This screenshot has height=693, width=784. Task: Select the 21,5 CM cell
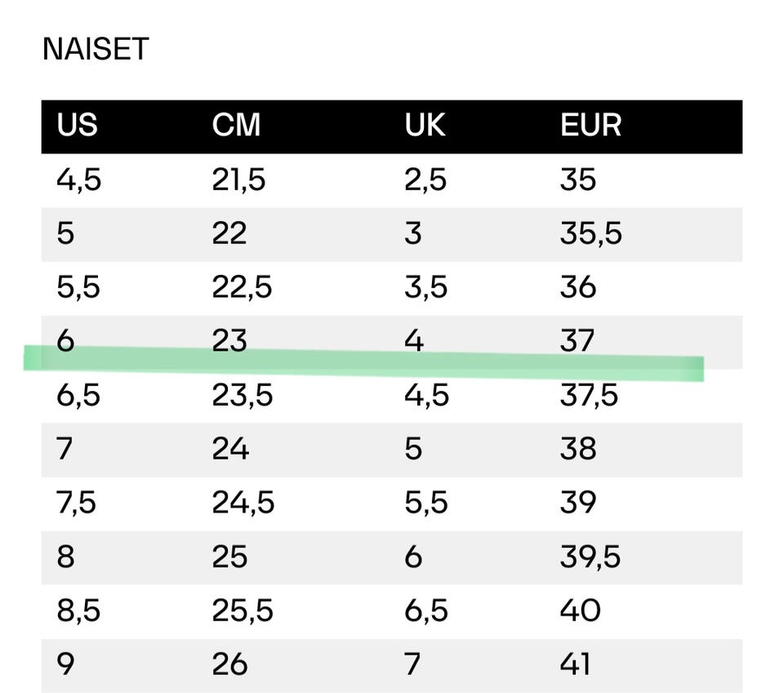pos(238,180)
